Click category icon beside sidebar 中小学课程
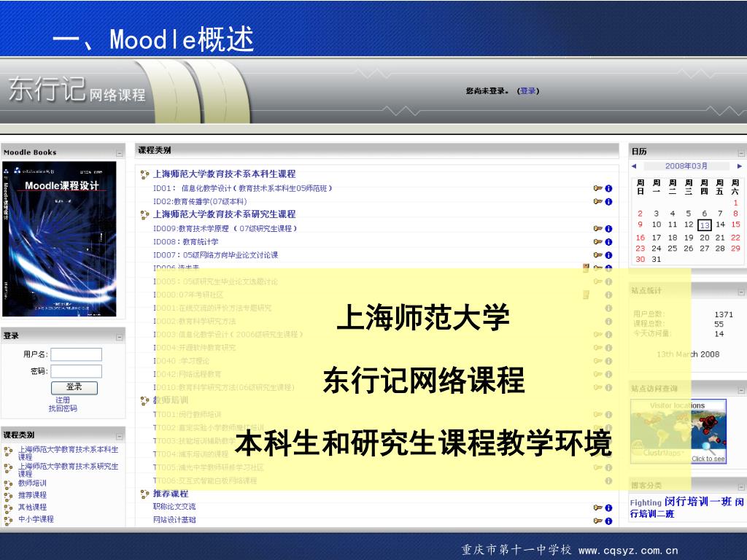This screenshot has width=747, height=560. [x=8, y=521]
